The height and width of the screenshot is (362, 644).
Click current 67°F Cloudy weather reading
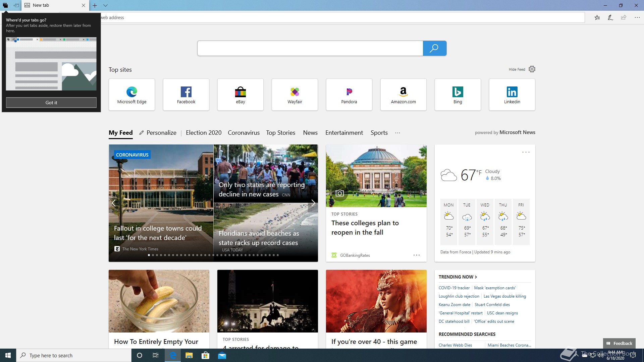coord(471,175)
